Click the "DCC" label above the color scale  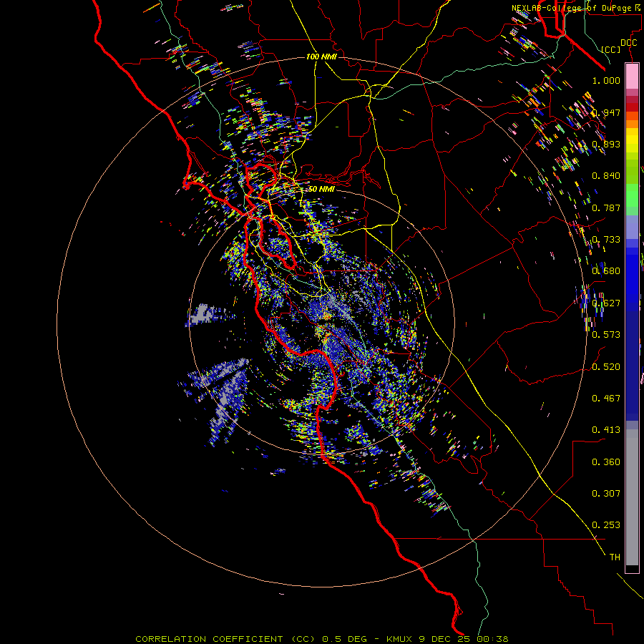tap(628, 43)
